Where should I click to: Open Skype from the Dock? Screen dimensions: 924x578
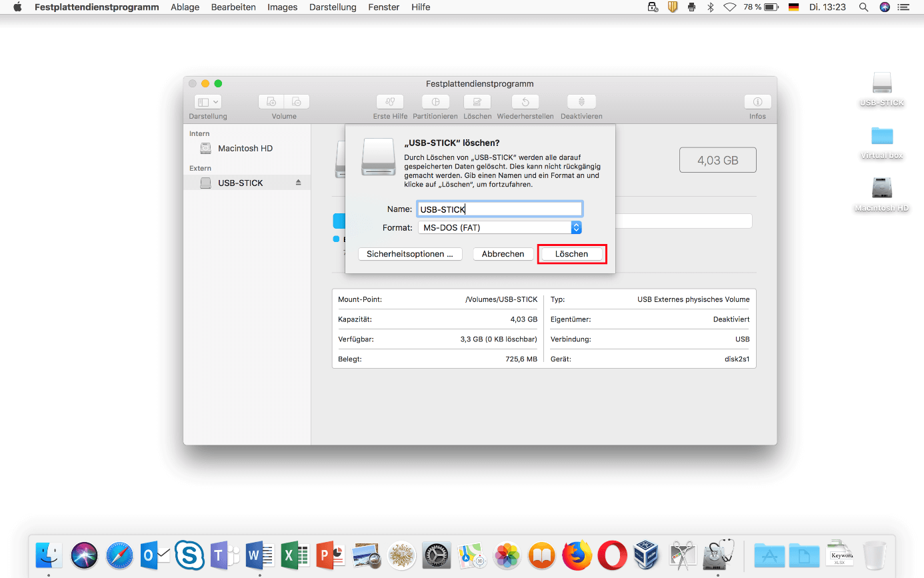(189, 554)
